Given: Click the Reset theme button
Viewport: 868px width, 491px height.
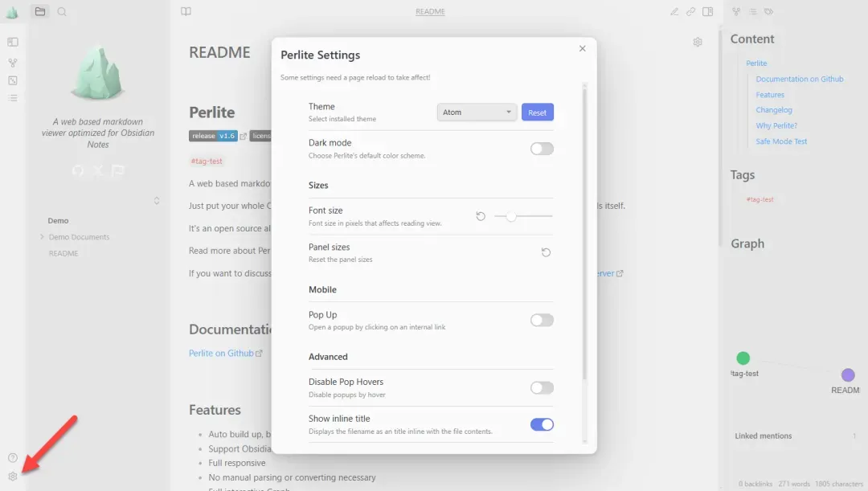Looking at the screenshot, I should tap(537, 113).
